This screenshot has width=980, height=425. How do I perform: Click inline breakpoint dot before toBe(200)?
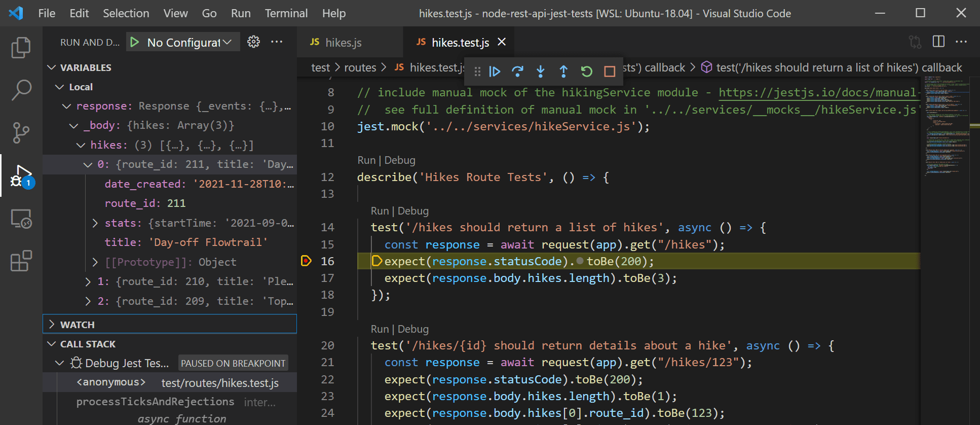[x=580, y=261]
